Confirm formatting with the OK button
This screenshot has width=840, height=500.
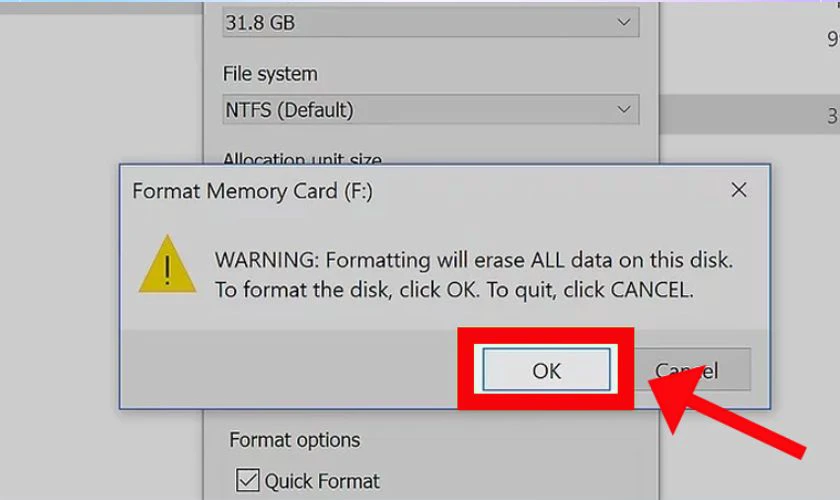click(x=546, y=370)
